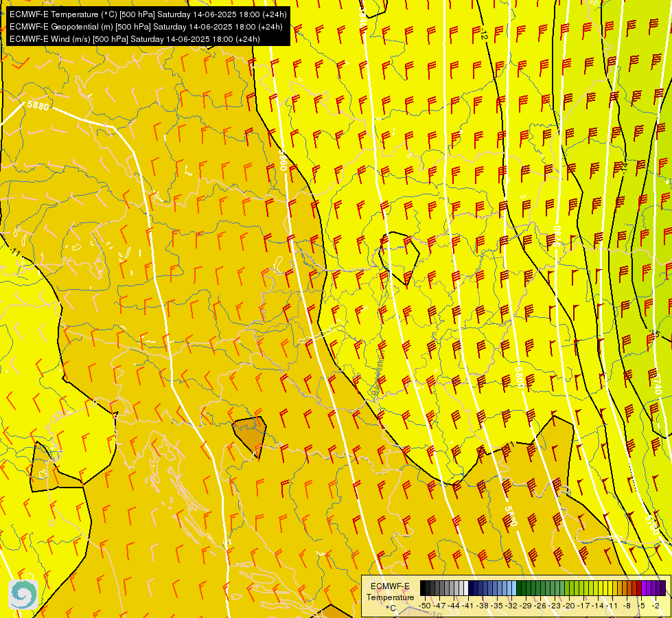
Task: Pick the light blue swatch above -32
Action: 514,588
